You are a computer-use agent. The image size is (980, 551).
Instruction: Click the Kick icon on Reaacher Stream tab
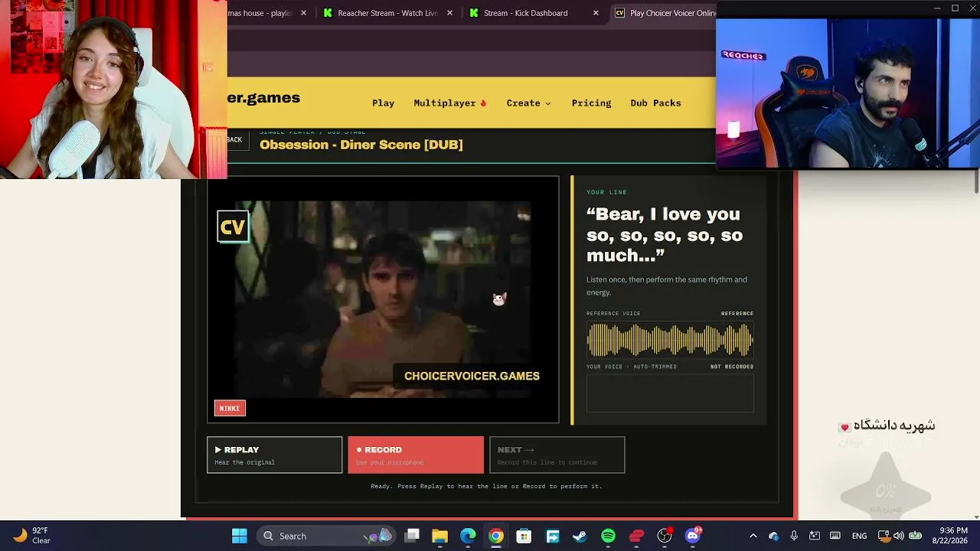(x=328, y=13)
